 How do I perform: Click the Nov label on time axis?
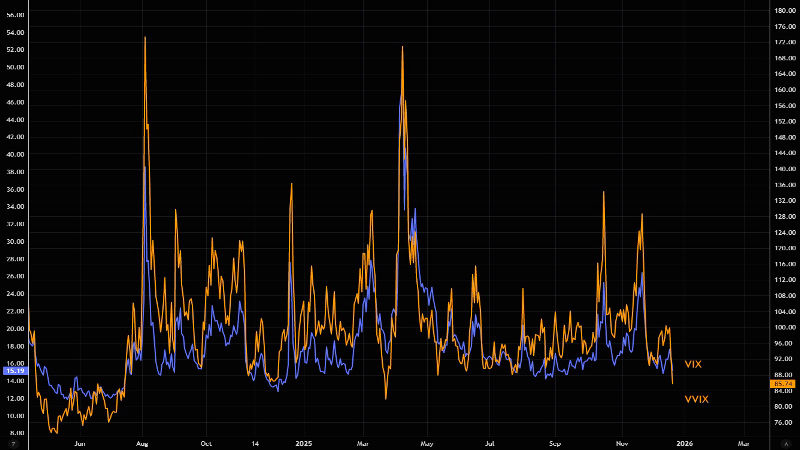click(621, 441)
